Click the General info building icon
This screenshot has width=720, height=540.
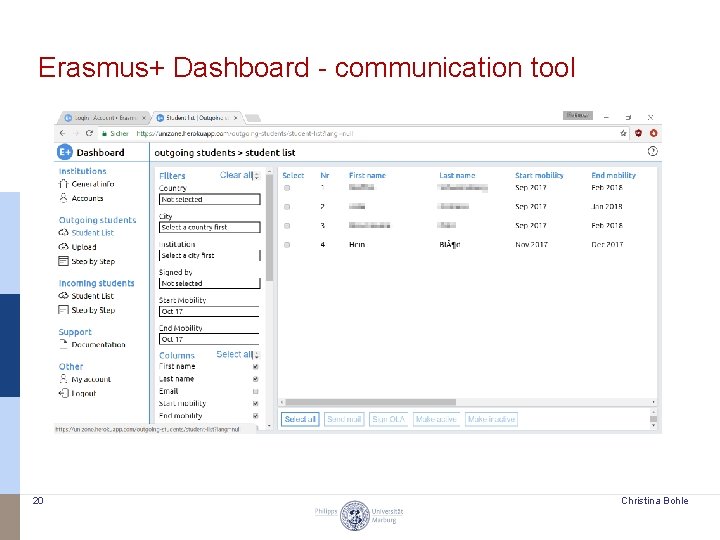(63, 184)
